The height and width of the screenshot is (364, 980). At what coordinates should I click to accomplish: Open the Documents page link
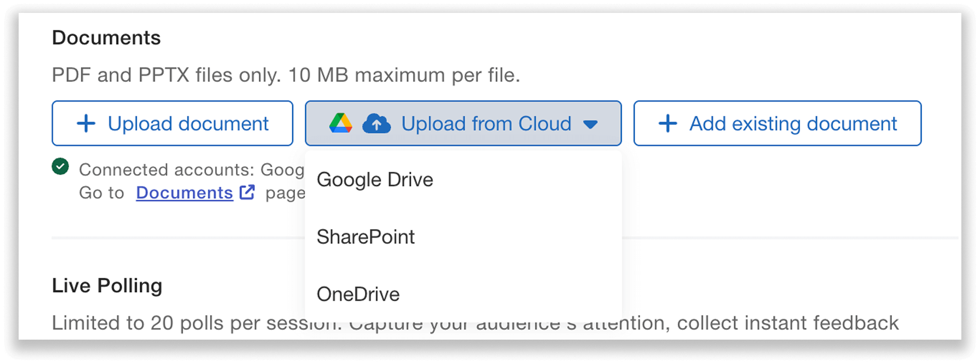(184, 192)
